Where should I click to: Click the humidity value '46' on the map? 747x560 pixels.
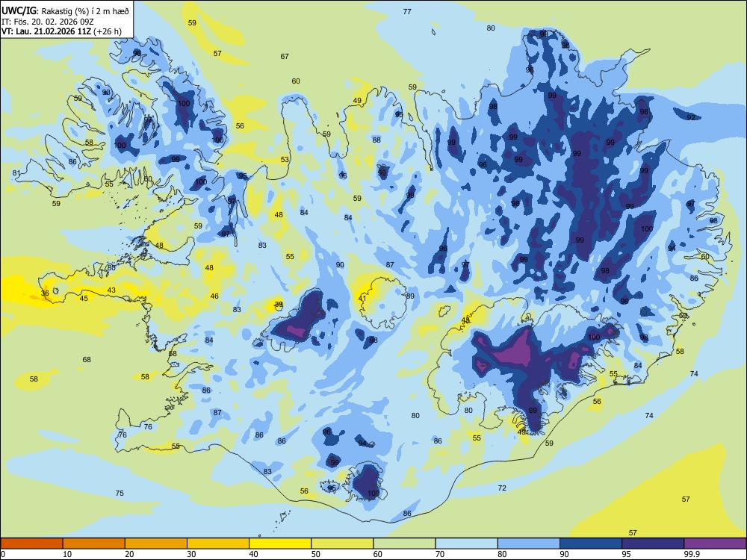click(x=214, y=296)
